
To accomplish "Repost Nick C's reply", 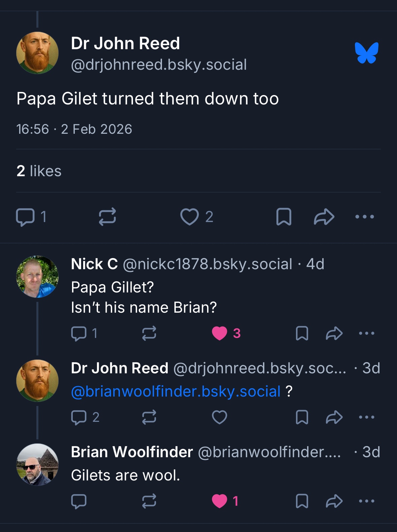I will coord(149,333).
